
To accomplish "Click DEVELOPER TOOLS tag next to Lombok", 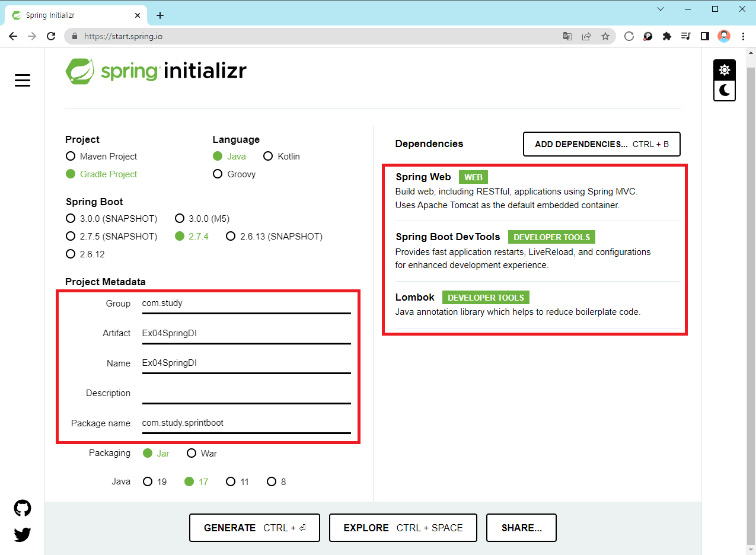I will pos(486,298).
